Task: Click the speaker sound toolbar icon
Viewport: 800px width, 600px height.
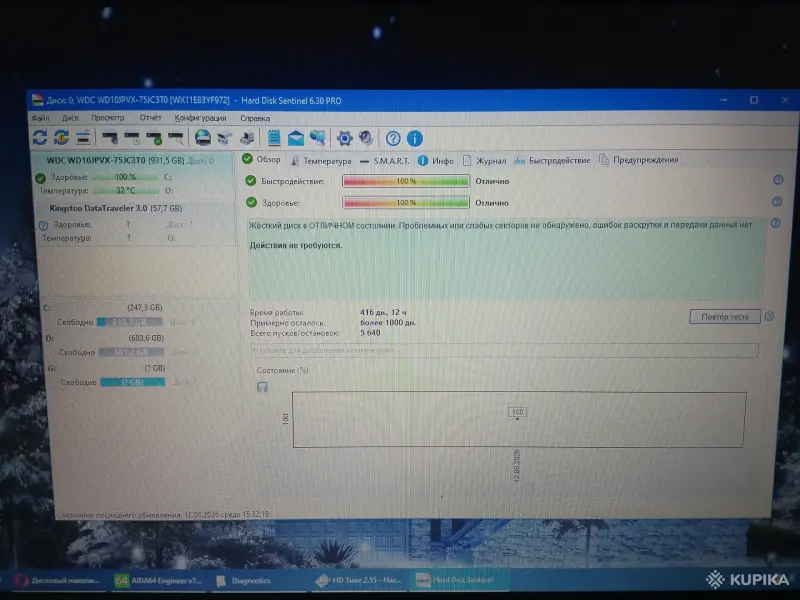Action: point(366,138)
